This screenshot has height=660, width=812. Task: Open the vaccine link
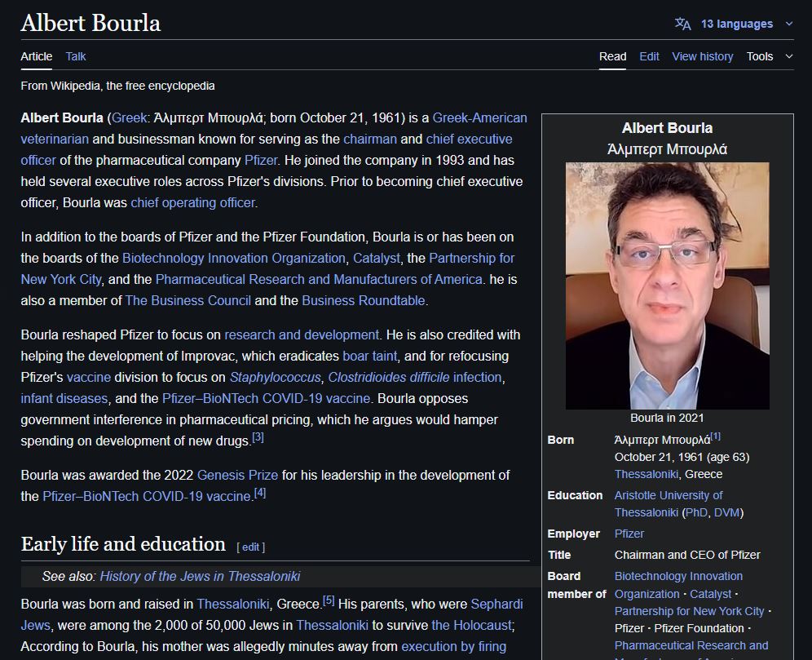(x=89, y=377)
